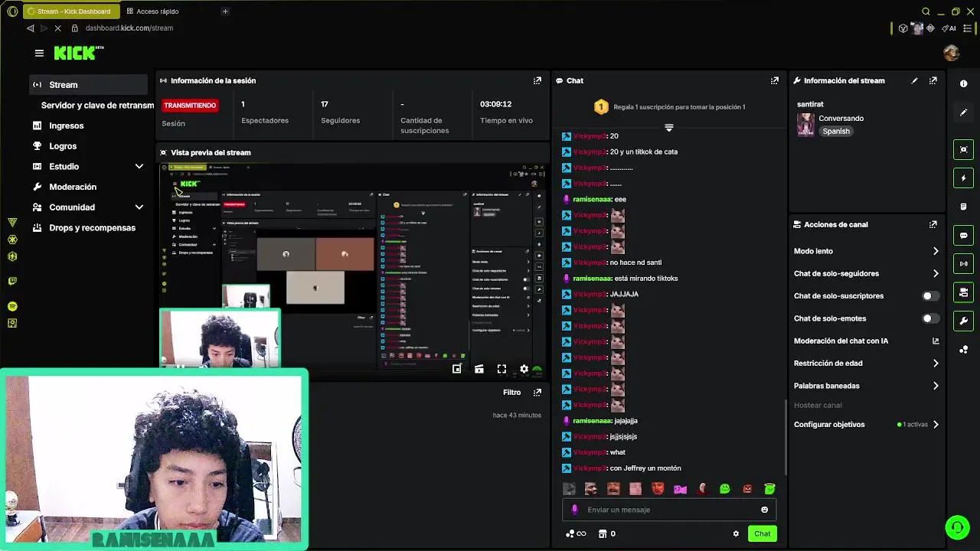Click the Conversando category thumbnail

point(805,125)
